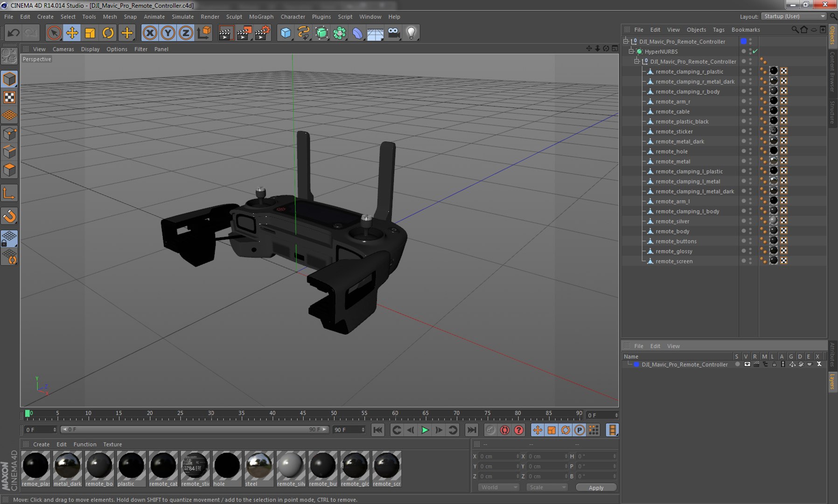Viewport: 838px width, 504px height.
Task: Jump to the end of the animation
Action: tap(472, 430)
